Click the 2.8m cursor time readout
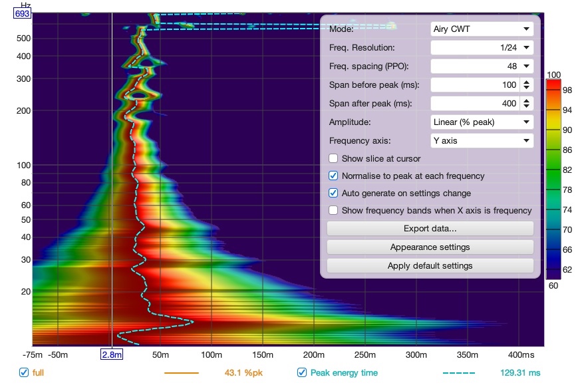This screenshot has width=588, height=385. click(x=112, y=354)
